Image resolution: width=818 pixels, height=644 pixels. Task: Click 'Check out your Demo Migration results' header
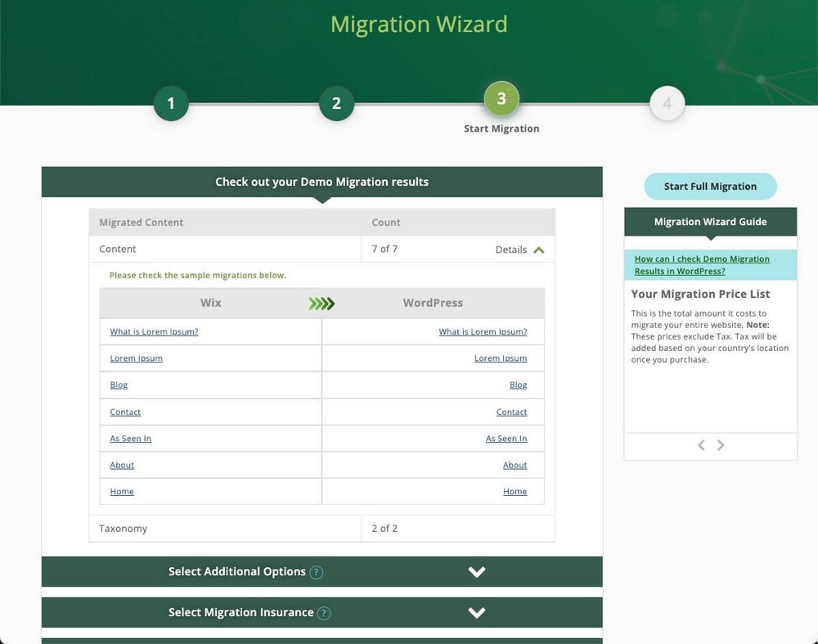coord(321,182)
